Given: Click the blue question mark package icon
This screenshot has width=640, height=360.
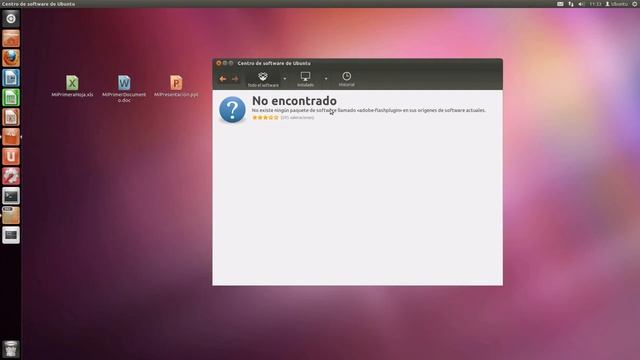Looking at the screenshot, I should point(232,109).
